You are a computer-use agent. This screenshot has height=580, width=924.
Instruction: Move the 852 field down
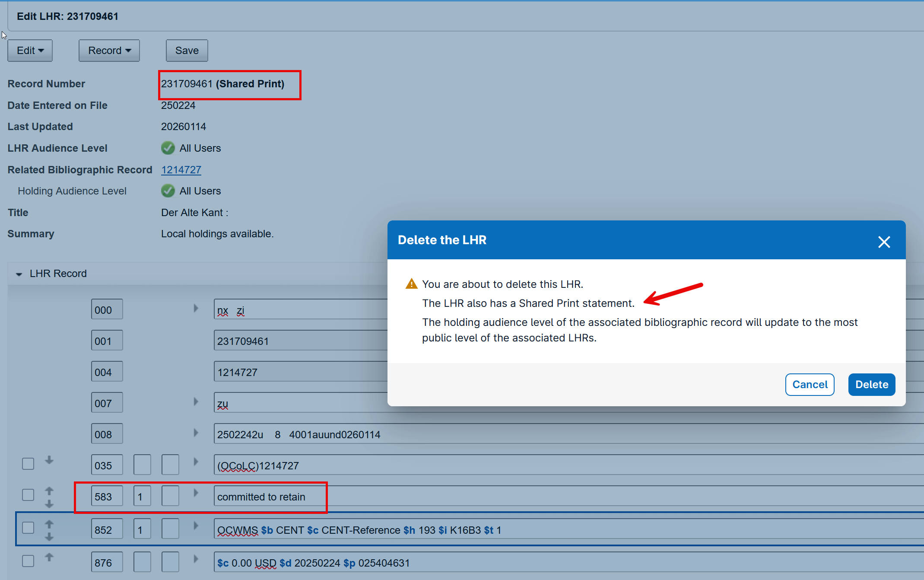tap(49, 537)
